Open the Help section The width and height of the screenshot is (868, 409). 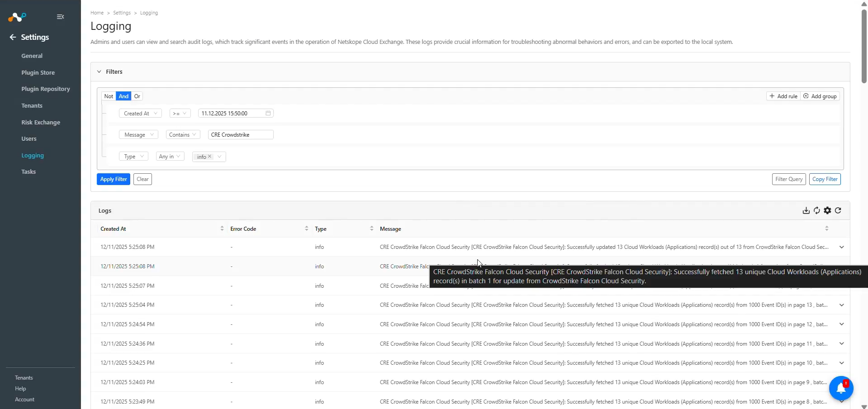coord(20,389)
